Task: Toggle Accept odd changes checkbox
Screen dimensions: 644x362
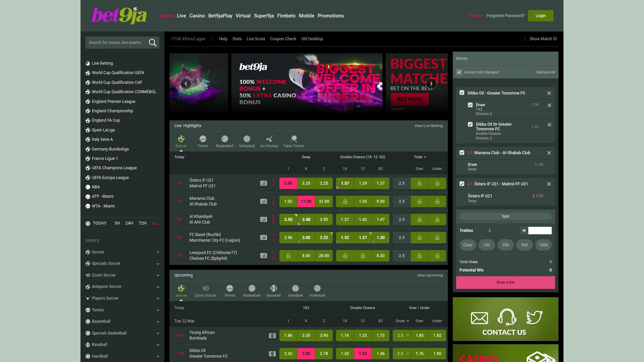Action: click(459, 72)
